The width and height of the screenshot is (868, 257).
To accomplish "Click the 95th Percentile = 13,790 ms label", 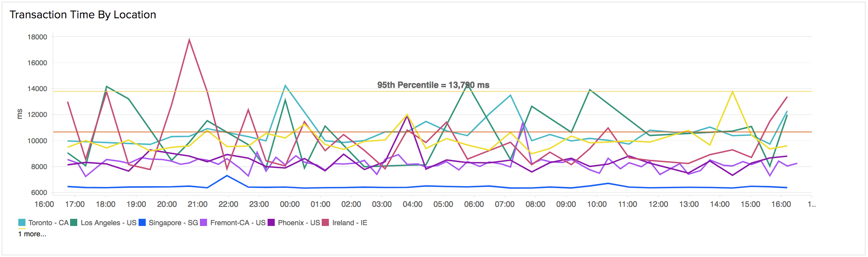I will (x=433, y=85).
